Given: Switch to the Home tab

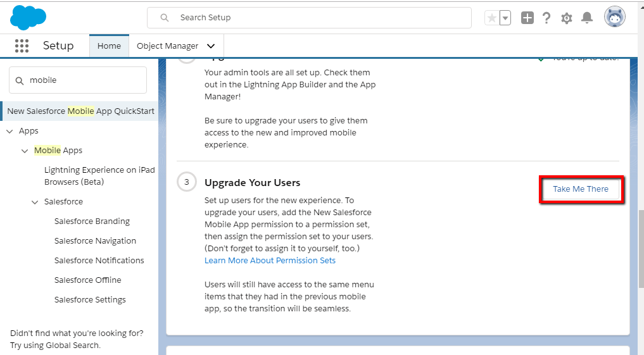Looking at the screenshot, I should click(x=109, y=46).
